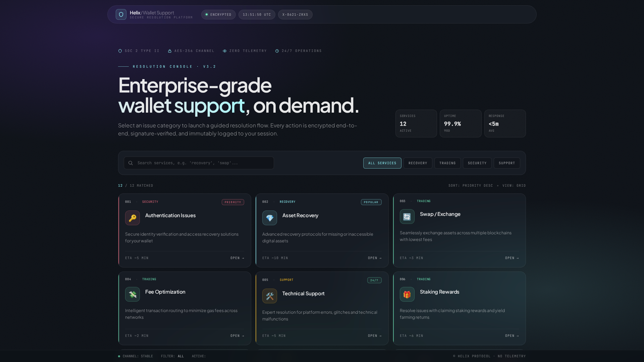Click the ETA ~10 MIN label
The image size is (644, 362).
pos(275,258)
